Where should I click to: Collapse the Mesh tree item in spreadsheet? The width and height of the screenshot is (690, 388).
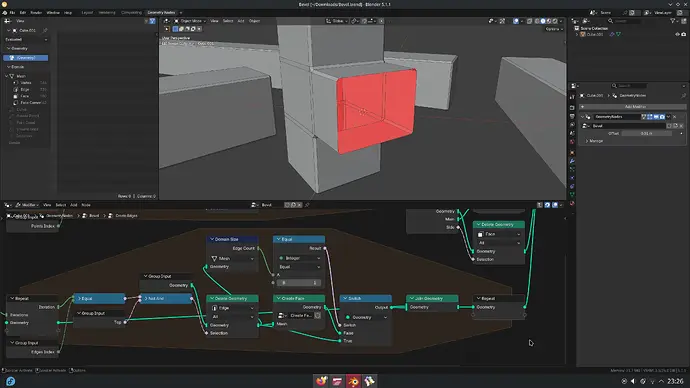(x=6, y=76)
